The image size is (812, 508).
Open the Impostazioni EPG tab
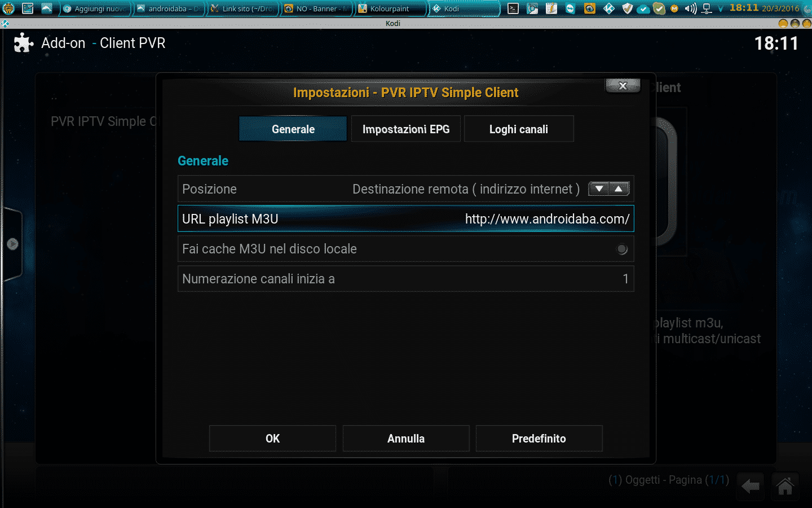pyautogui.click(x=406, y=129)
